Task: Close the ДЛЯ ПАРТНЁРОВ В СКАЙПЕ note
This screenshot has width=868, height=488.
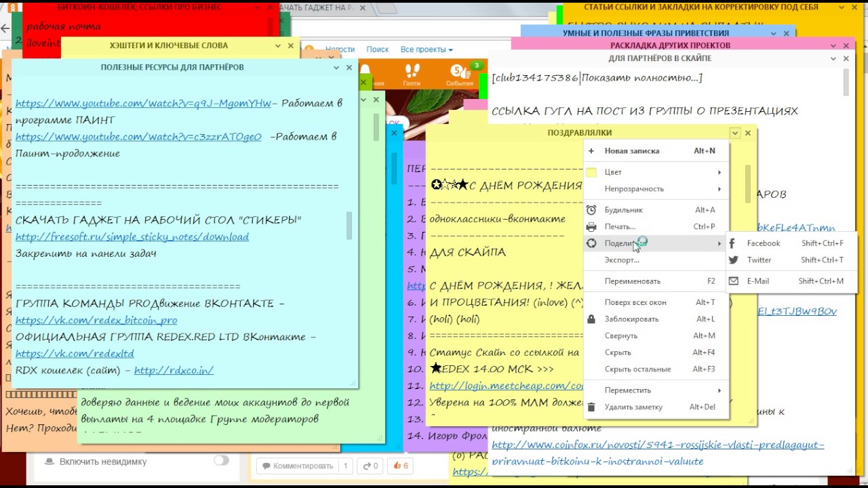Action: [x=846, y=59]
